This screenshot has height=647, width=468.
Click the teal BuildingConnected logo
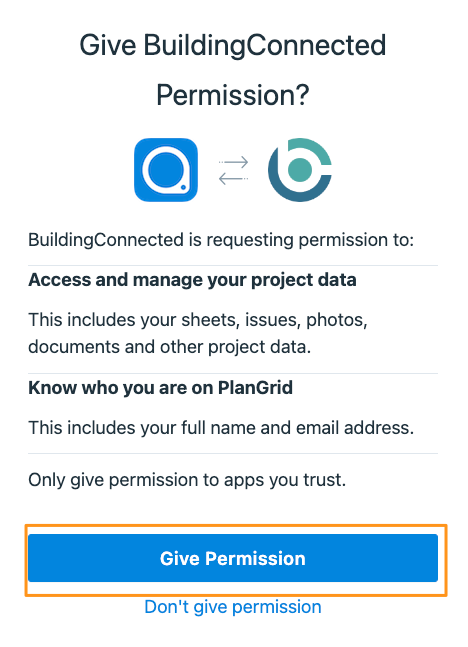point(300,170)
